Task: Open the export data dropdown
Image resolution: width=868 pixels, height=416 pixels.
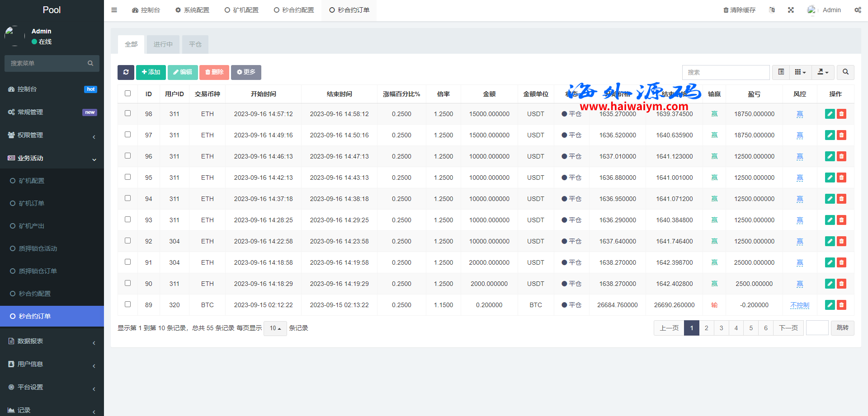Action: 823,72
